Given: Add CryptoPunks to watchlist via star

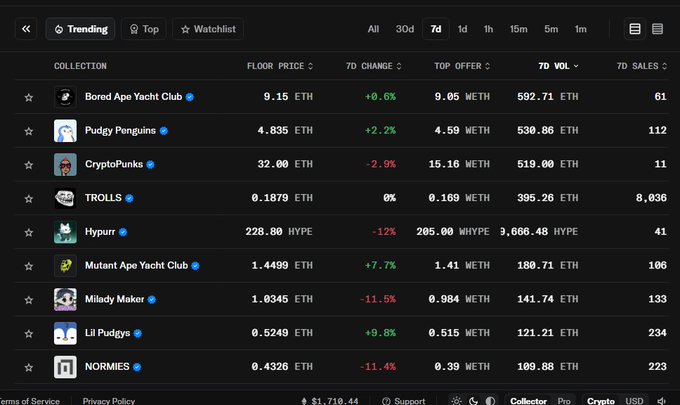Looking at the screenshot, I should coord(29,165).
